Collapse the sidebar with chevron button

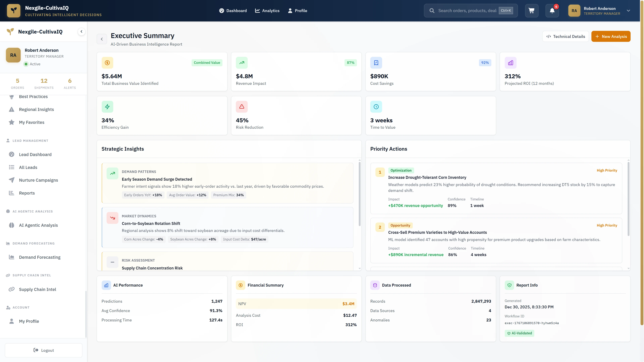click(81, 32)
